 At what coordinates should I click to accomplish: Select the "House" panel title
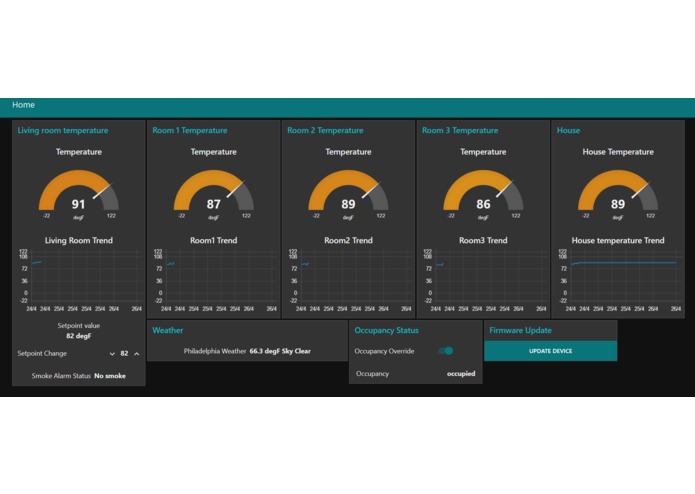click(568, 130)
